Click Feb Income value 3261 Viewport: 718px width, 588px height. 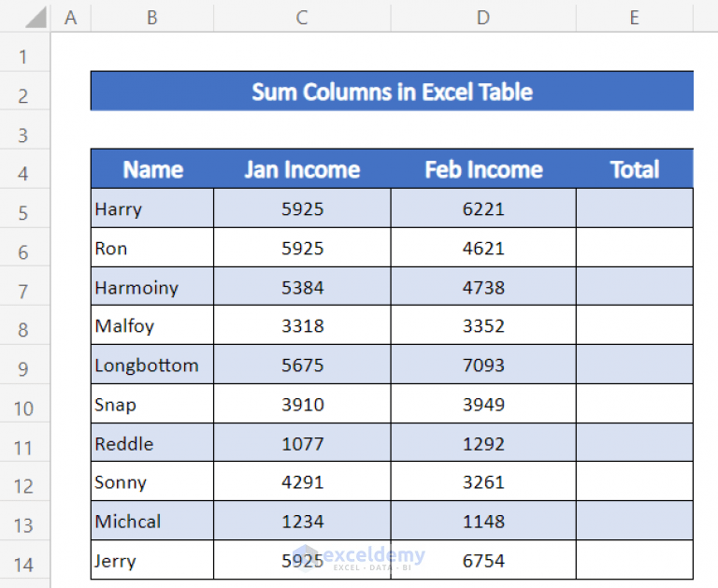[x=483, y=481]
